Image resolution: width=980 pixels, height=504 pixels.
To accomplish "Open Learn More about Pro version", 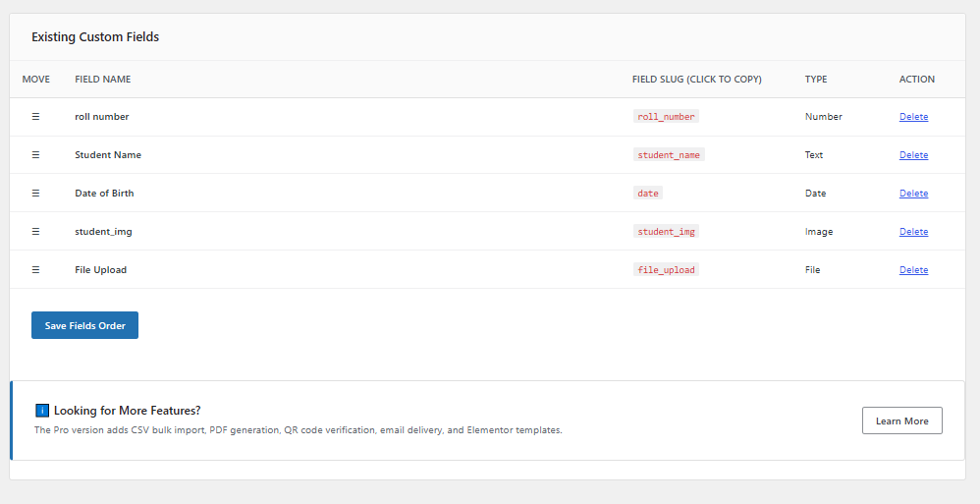I will click(x=901, y=420).
